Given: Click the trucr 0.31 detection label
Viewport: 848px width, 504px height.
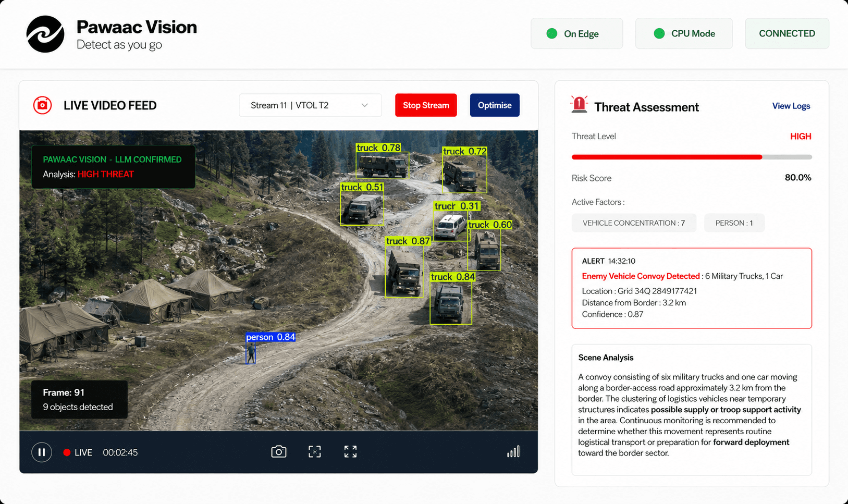Looking at the screenshot, I should [x=457, y=206].
